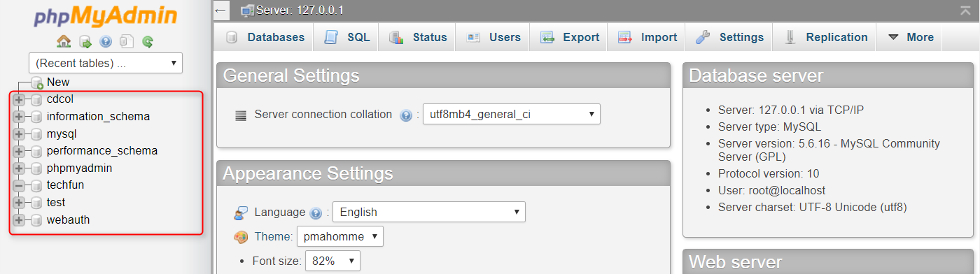The image size is (980, 274).
Task: Click the information_schema database icon
Action: click(36, 117)
